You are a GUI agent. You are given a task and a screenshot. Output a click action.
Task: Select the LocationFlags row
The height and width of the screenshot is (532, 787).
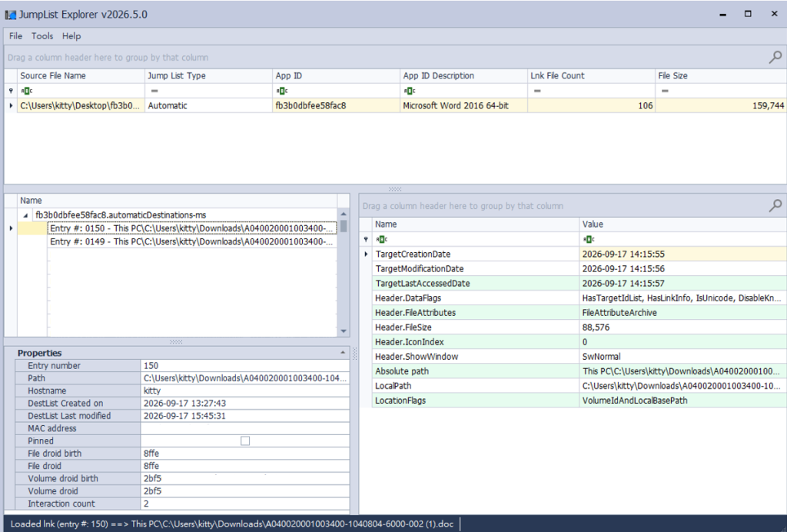click(x=579, y=401)
